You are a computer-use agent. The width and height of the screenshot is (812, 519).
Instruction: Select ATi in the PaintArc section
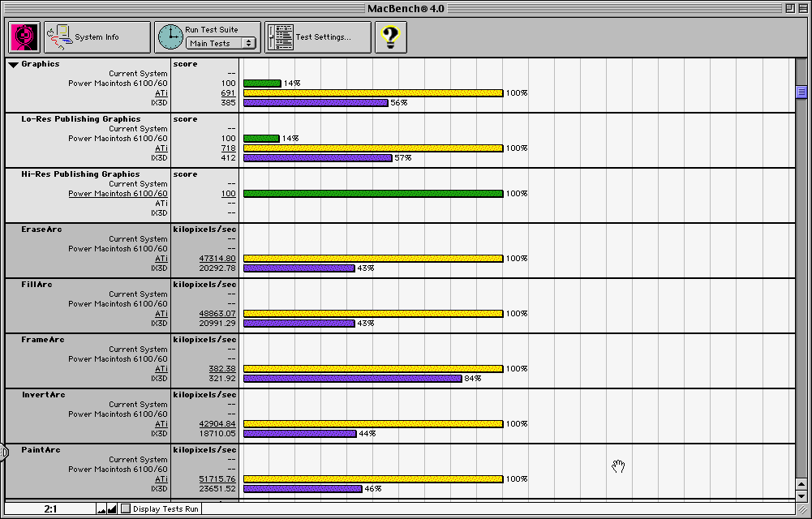coord(161,479)
